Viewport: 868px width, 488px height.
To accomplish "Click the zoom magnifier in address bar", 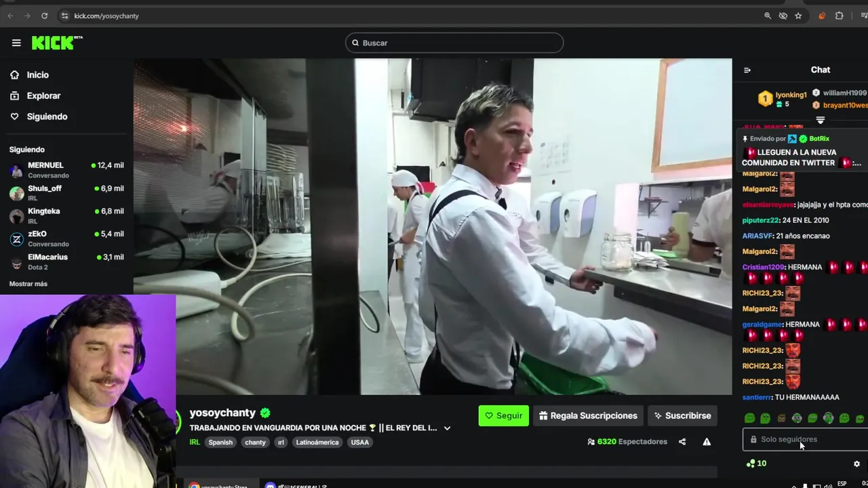I will pos(768,16).
